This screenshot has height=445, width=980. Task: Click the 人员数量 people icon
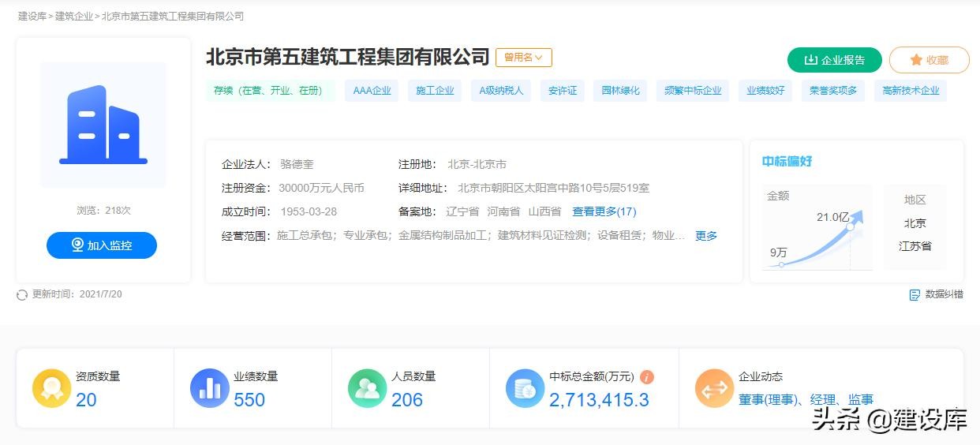(368, 388)
